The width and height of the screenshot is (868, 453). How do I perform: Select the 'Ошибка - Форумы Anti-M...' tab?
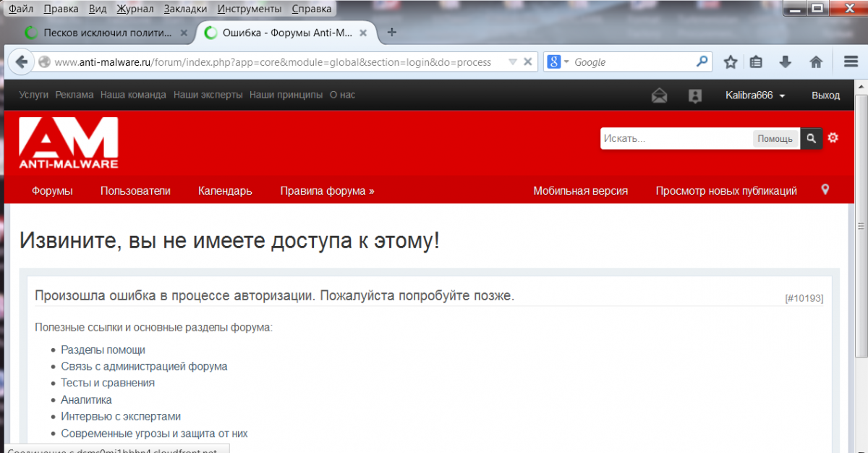(286, 33)
